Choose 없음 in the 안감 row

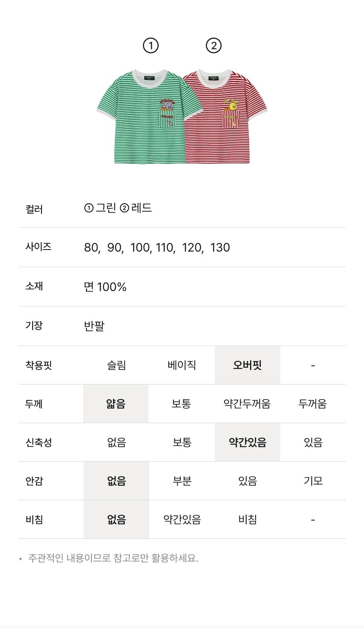pyautogui.click(x=116, y=481)
